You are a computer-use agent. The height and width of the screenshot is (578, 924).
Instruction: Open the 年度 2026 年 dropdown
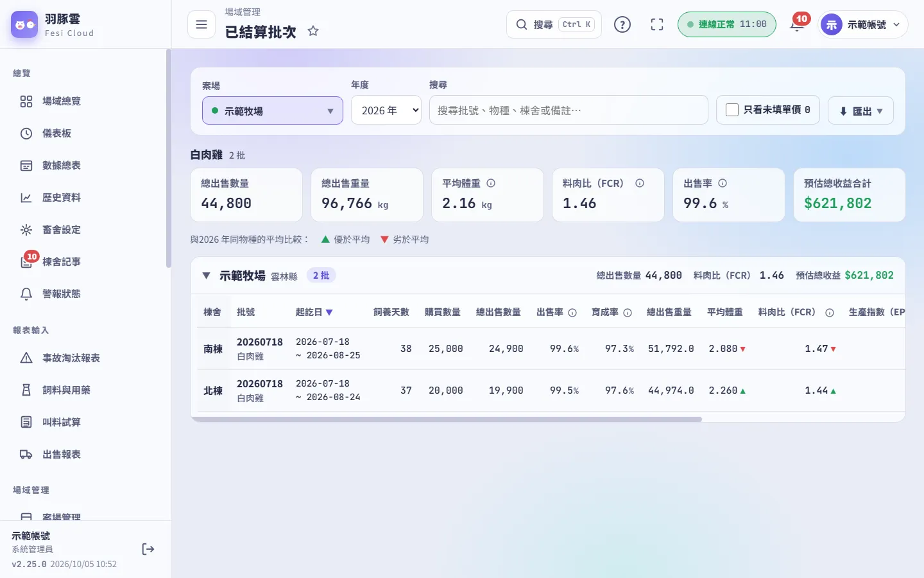click(386, 110)
